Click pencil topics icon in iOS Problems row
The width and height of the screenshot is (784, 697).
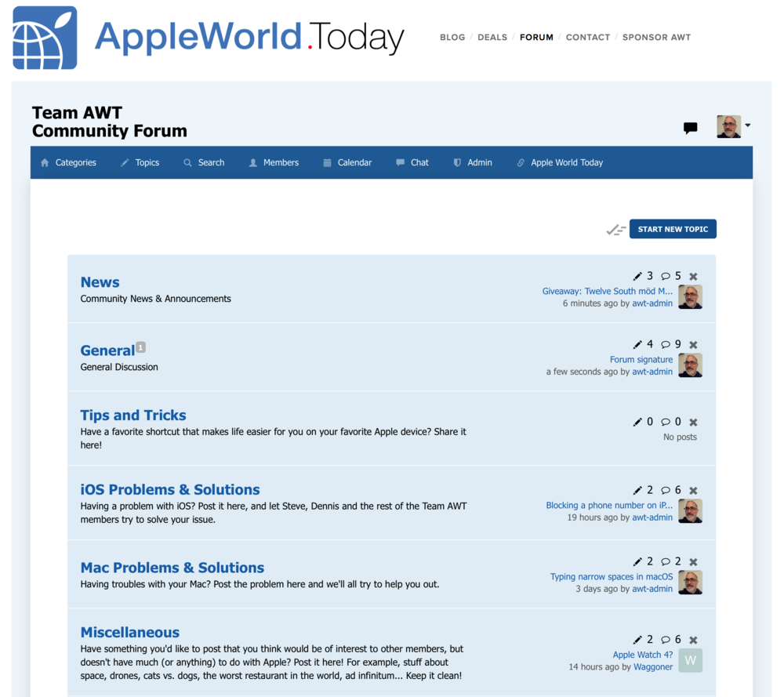637,491
